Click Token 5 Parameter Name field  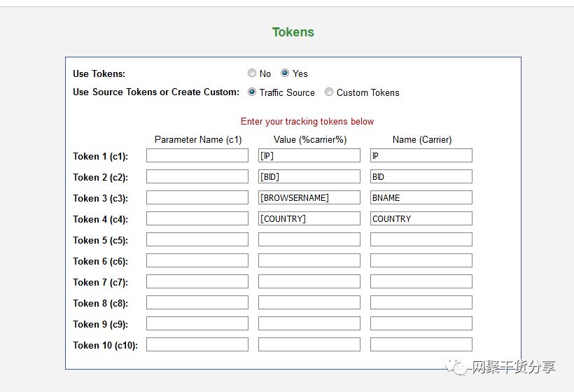[197, 239]
